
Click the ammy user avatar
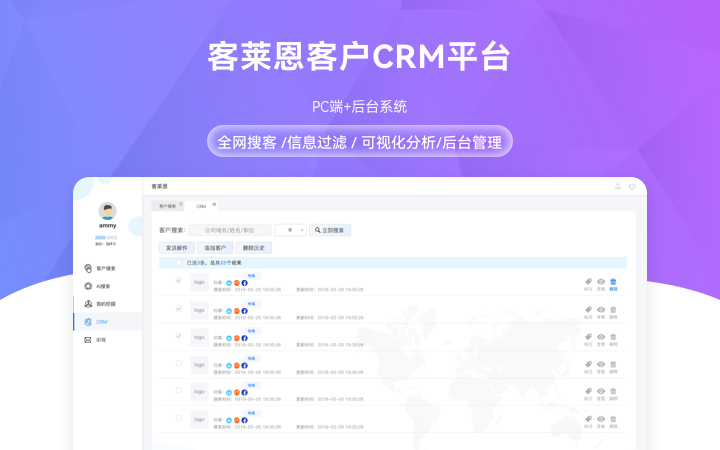(107, 211)
